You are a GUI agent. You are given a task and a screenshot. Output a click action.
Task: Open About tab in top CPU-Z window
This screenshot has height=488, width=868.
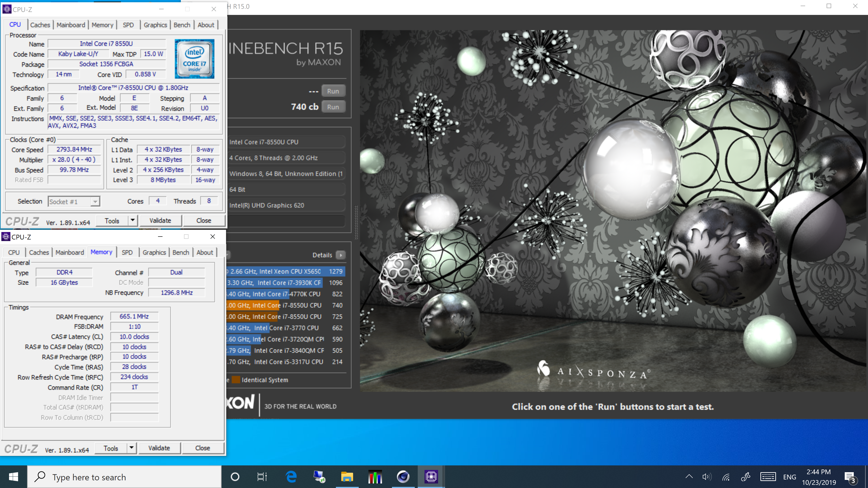point(206,25)
